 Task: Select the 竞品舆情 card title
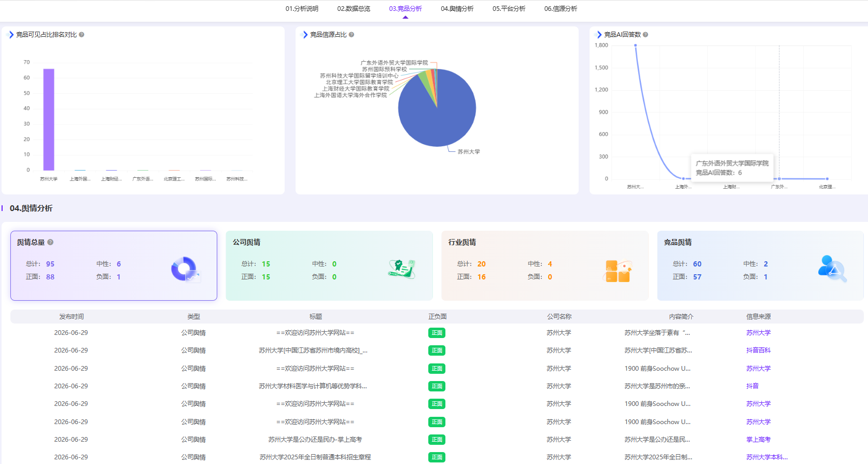click(x=678, y=242)
